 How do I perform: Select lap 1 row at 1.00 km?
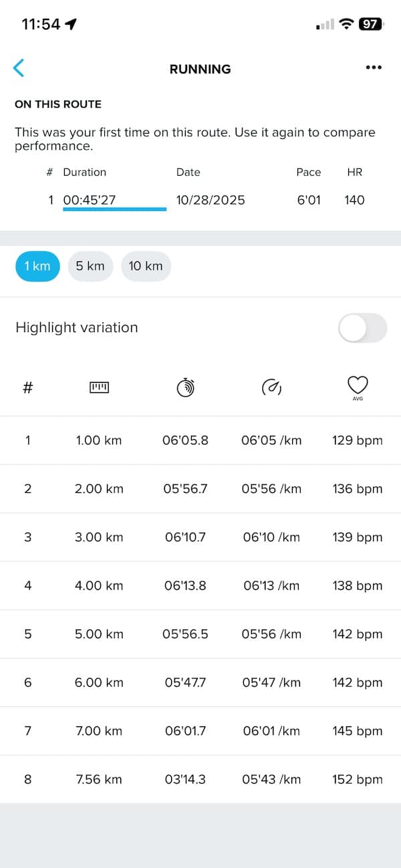(x=200, y=440)
